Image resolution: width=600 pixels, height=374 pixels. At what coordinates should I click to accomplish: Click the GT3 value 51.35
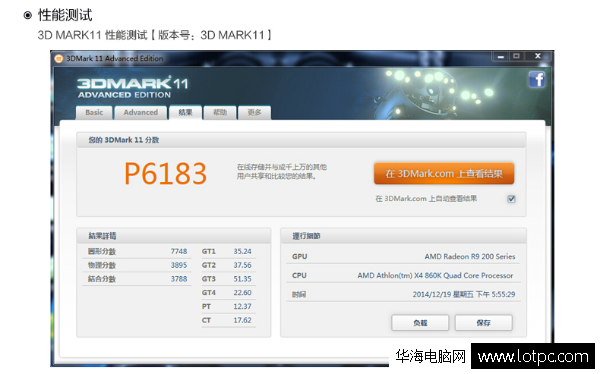(243, 279)
